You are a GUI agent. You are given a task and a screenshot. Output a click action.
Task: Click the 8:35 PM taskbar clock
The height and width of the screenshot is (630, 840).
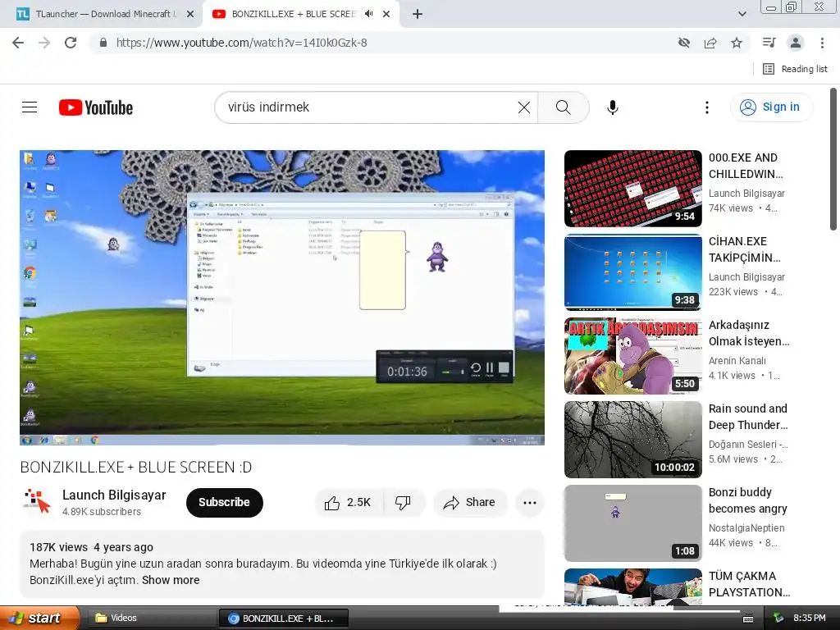pyautogui.click(x=810, y=619)
